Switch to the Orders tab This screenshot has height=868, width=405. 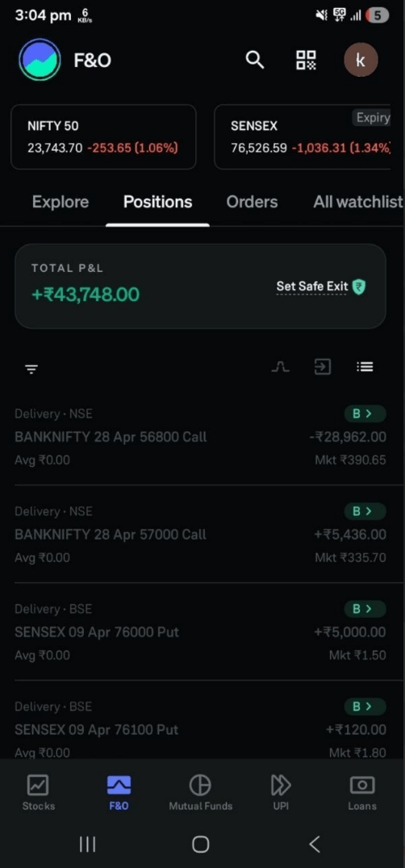252,202
